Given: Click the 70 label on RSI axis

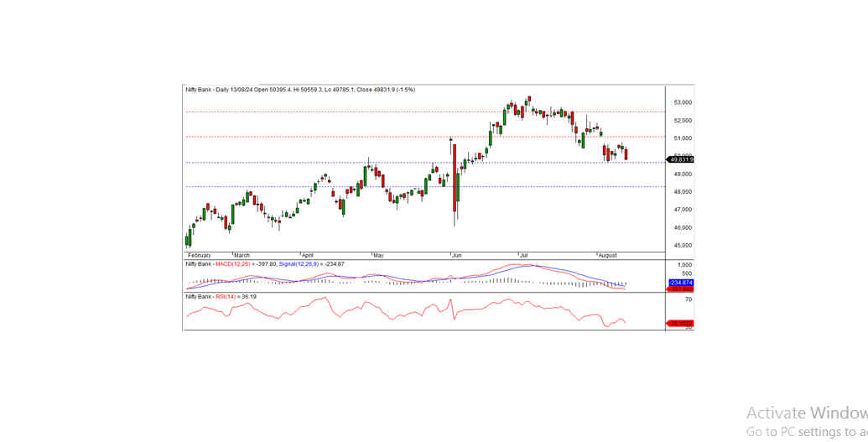Looking at the screenshot, I should click(x=688, y=299).
